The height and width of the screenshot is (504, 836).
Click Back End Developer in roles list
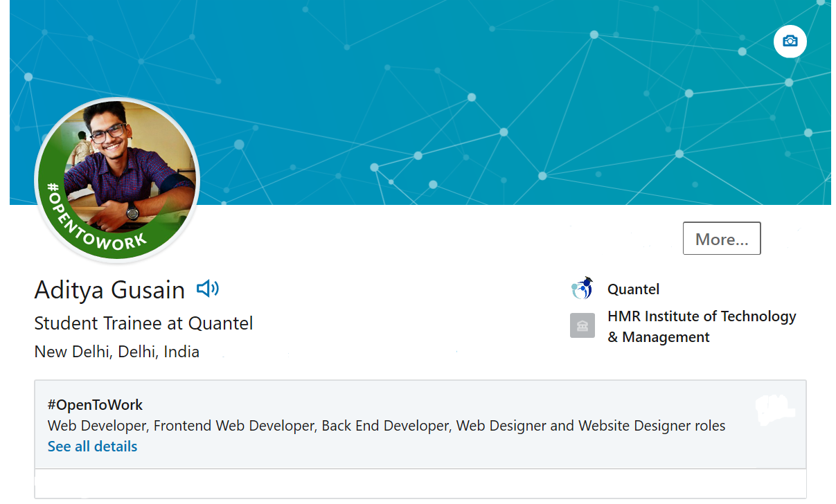click(385, 426)
